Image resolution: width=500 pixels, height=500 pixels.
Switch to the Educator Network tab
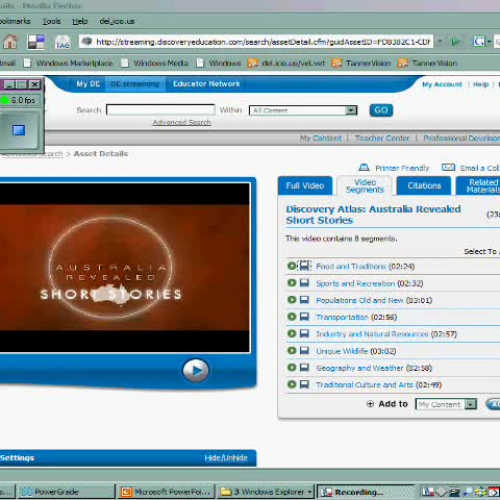coord(206,84)
